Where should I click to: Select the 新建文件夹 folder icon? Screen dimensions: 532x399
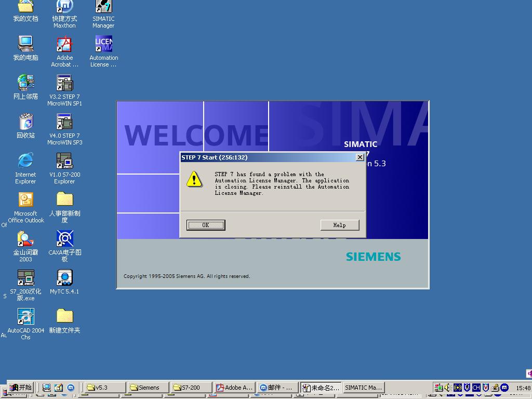pos(64,321)
